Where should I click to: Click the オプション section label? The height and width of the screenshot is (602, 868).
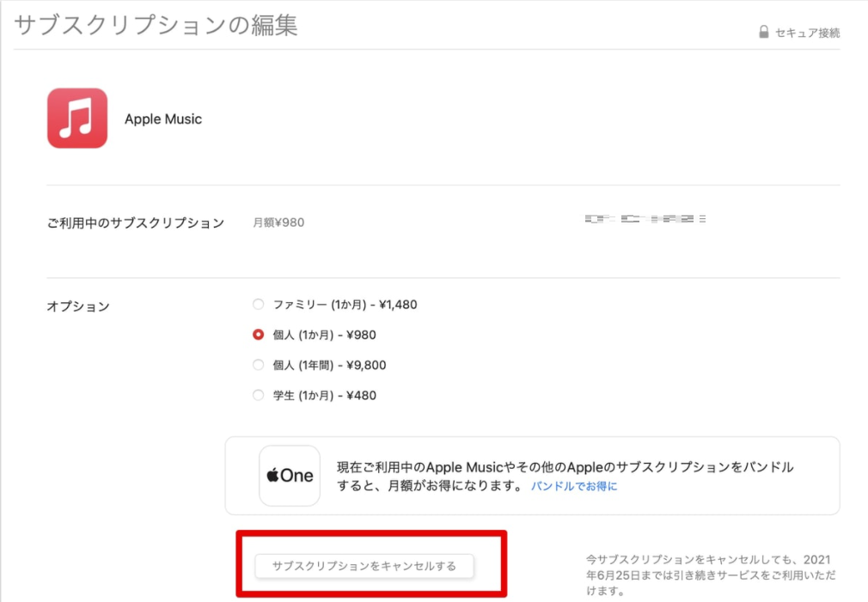pos(78,306)
